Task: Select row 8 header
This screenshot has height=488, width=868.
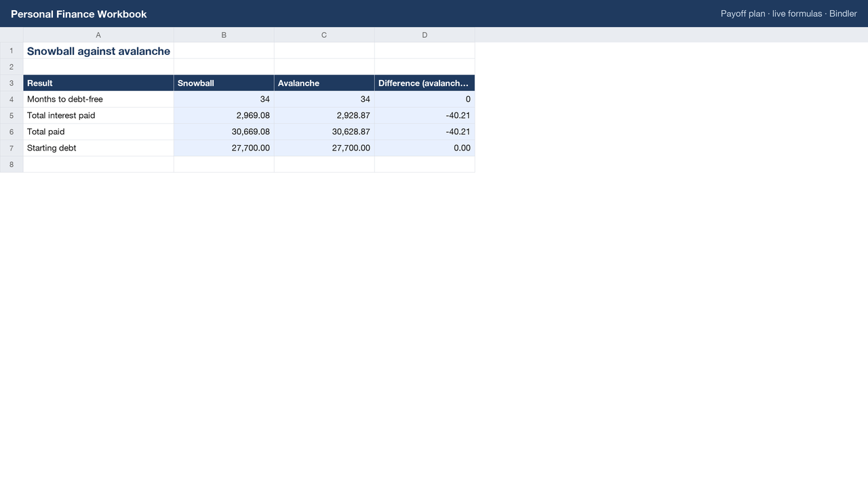Action: point(12,165)
